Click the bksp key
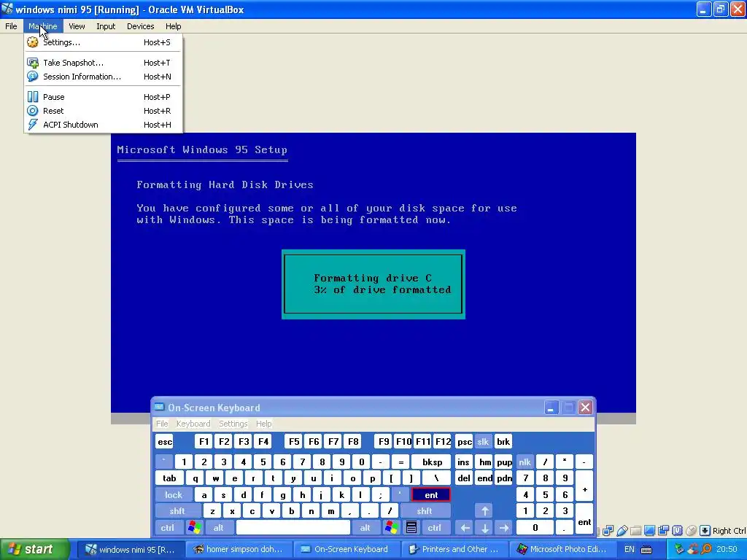The height and width of the screenshot is (560, 747). click(432, 462)
